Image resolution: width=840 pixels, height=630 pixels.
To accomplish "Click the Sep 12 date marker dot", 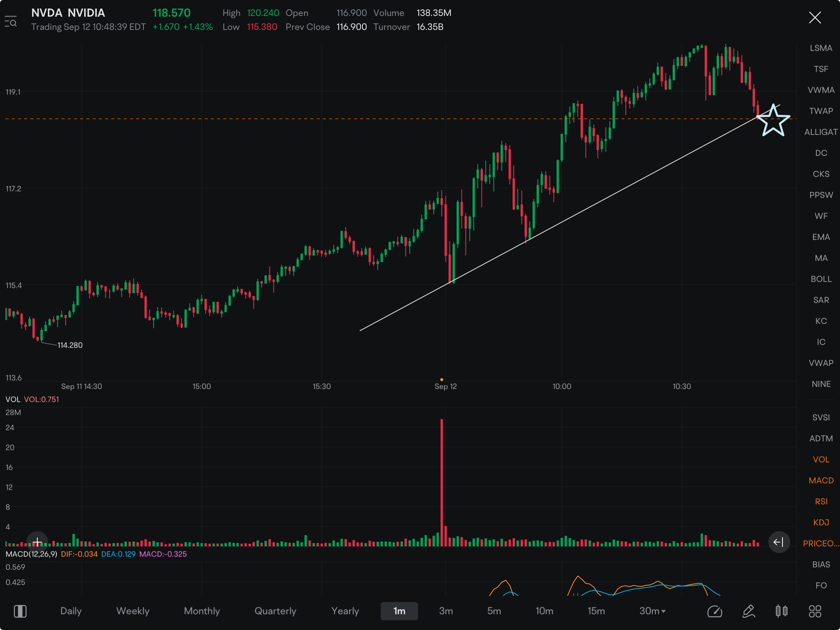I will (441, 379).
